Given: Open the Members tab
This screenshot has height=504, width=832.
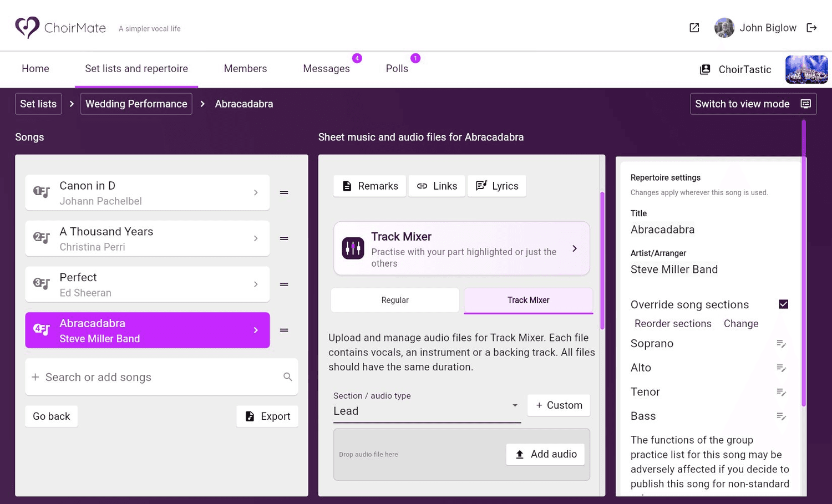Looking at the screenshot, I should 245,69.
